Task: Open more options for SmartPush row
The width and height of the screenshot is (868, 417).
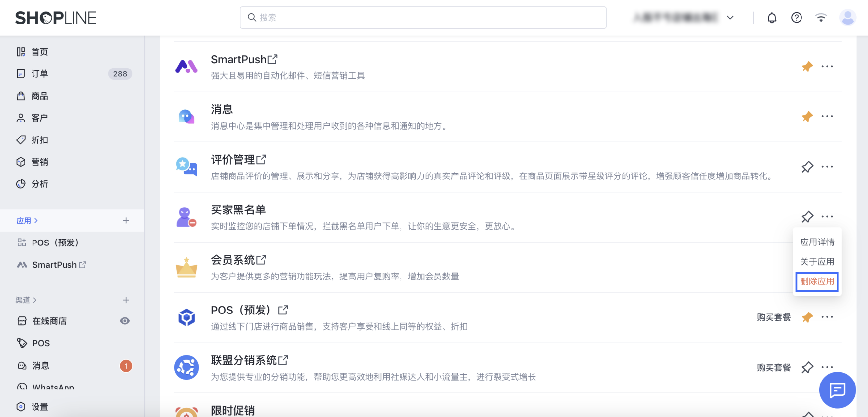Action: (x=827, y=67)
